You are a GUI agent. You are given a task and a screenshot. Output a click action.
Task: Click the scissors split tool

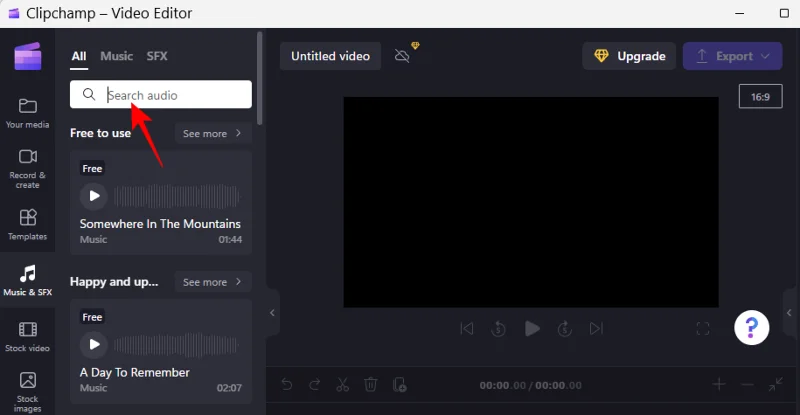[x=342, y=384]
